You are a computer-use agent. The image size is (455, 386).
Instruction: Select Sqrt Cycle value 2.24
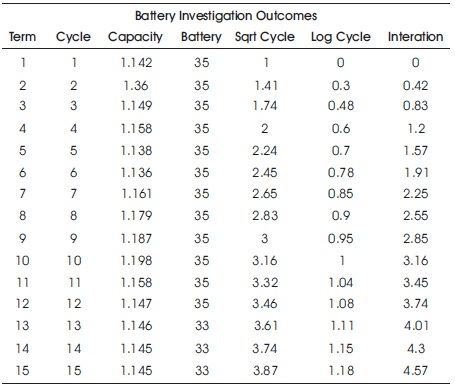click(265, 150)
